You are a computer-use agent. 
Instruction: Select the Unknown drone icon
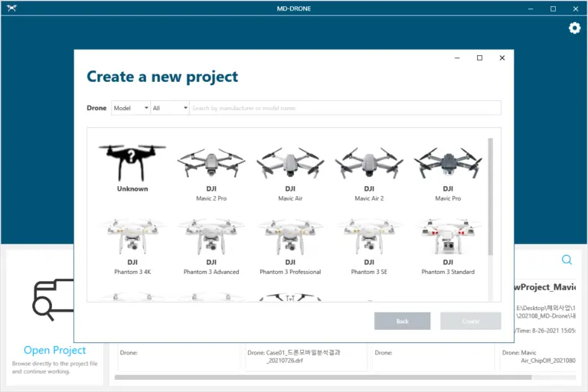point(132,162)
